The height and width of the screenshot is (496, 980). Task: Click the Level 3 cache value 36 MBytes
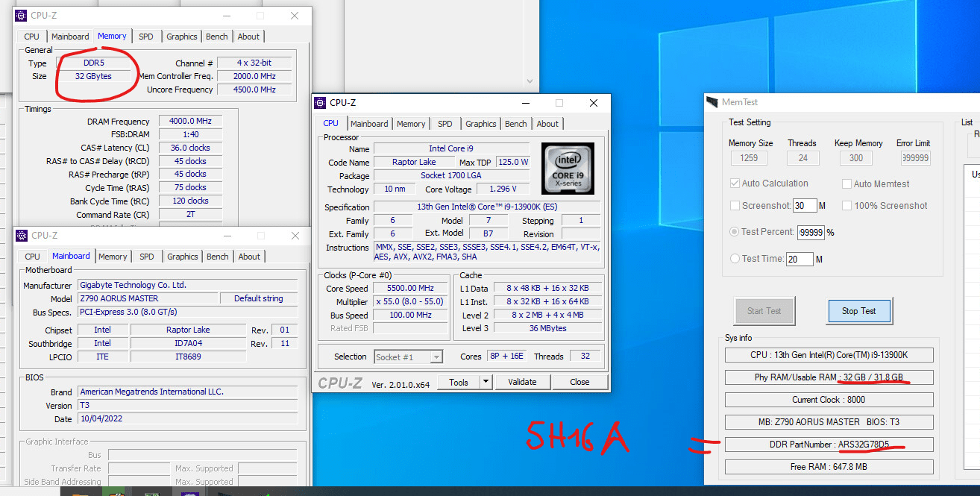(x=547, y=328)
